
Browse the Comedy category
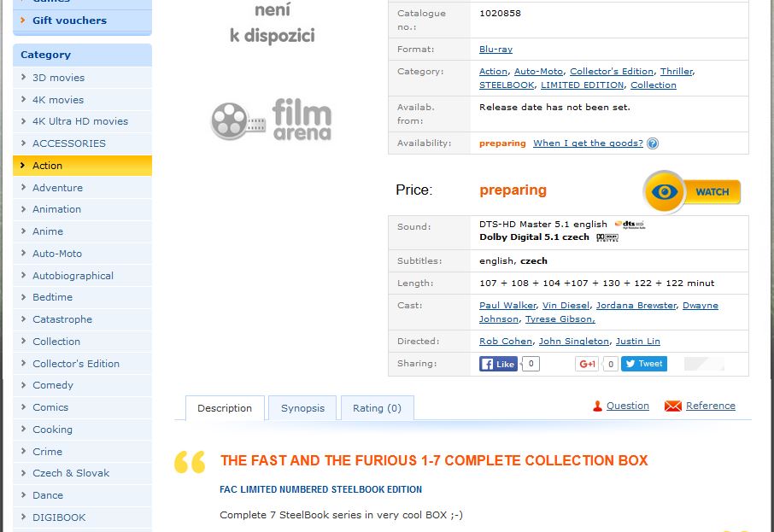[82, 385]
